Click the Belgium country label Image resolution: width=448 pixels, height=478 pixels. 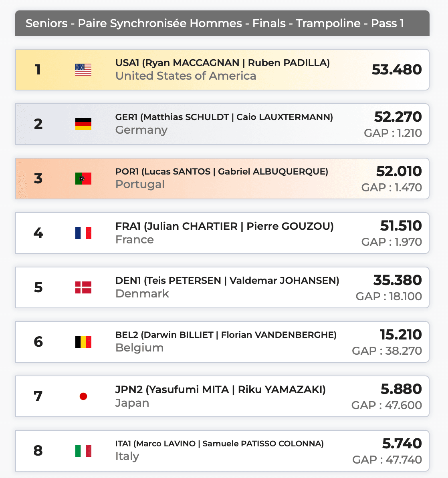point(139,347)
